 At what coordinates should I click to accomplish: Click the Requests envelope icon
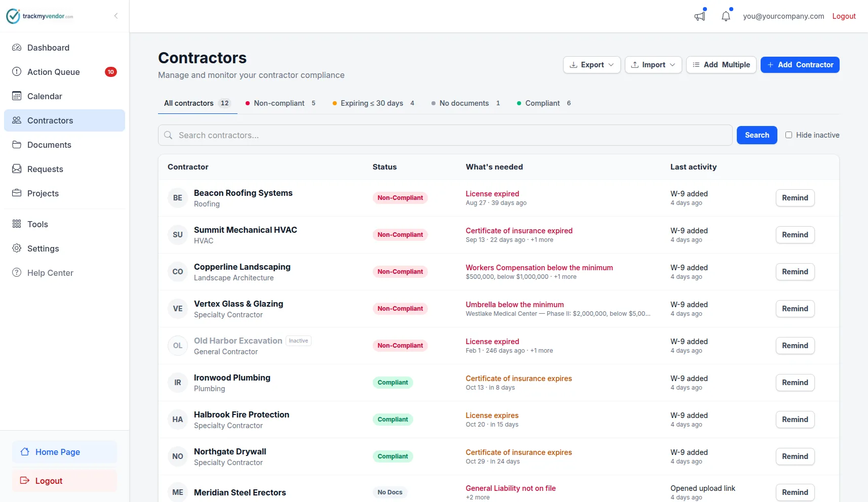pos(17,169)
